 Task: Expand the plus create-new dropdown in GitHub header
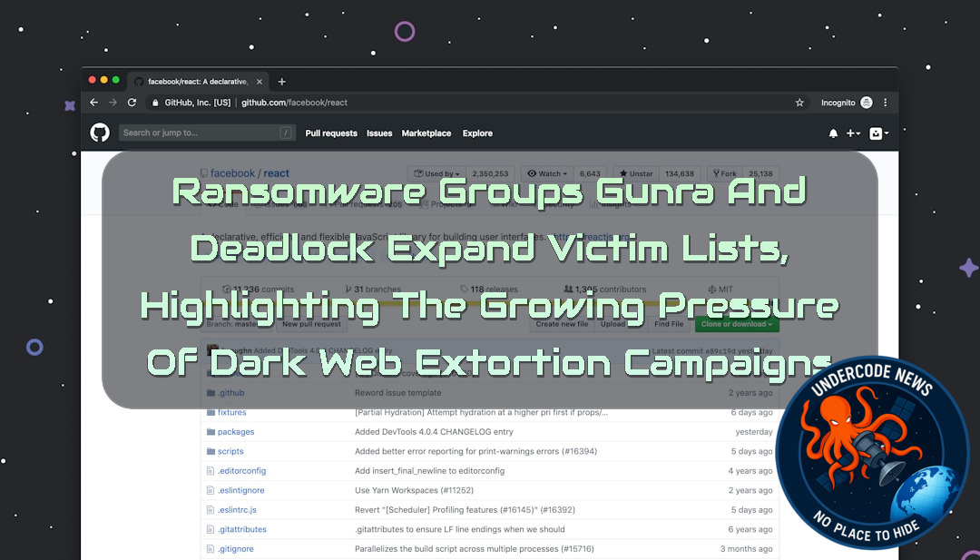click(853, 133)
